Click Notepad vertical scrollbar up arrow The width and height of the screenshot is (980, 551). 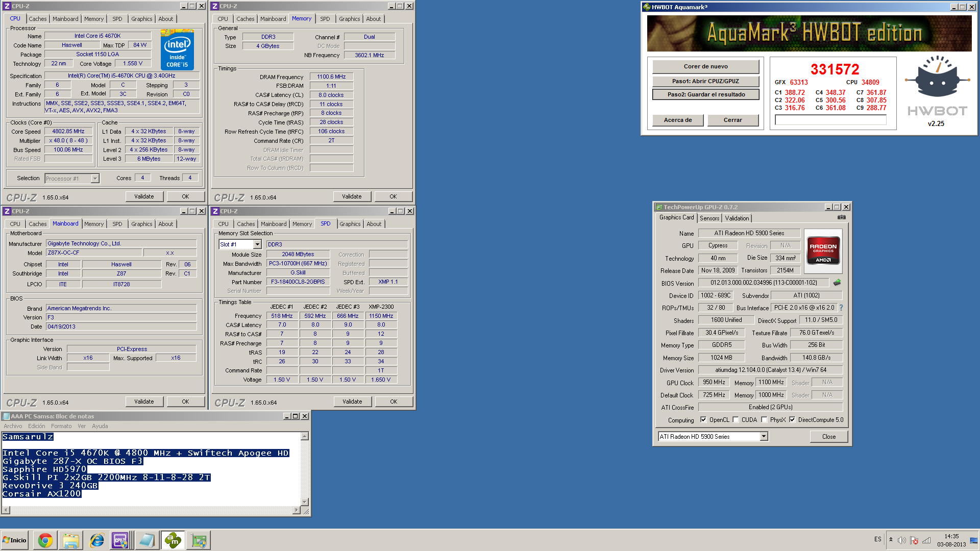[x=305, y=436]
